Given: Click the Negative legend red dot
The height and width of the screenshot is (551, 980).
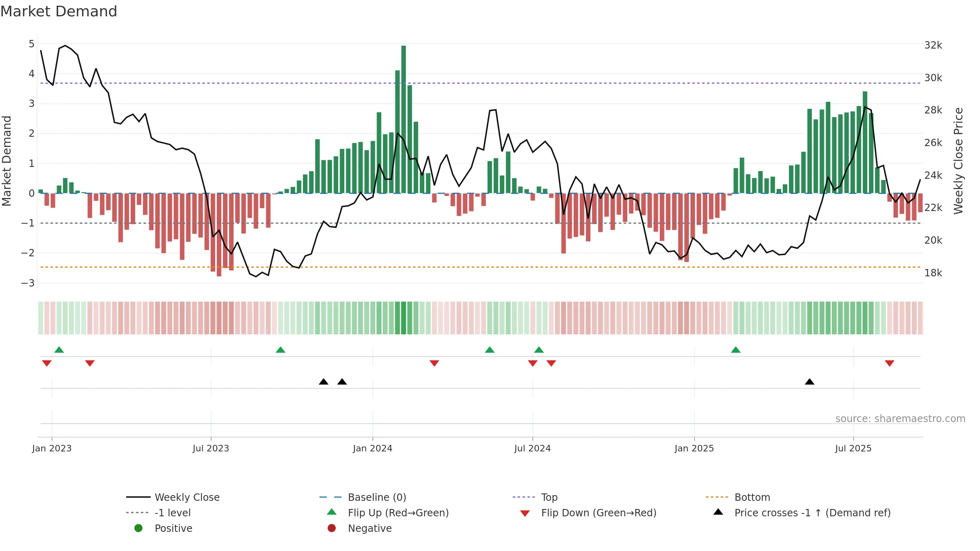Looking at the screenshot, I should tap(332, 528).
